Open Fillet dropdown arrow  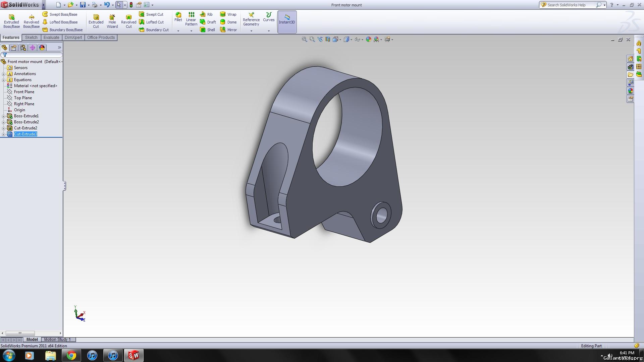(x=178, y=31)
